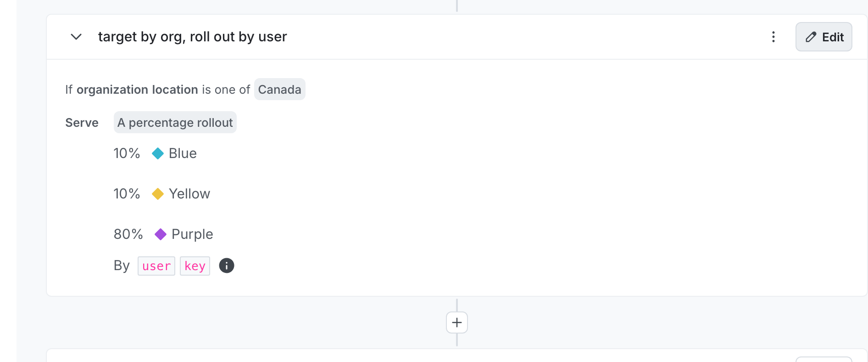Select the blue diamond variation icon
Screen dimensions: 868x362
(x=157, y=153)
